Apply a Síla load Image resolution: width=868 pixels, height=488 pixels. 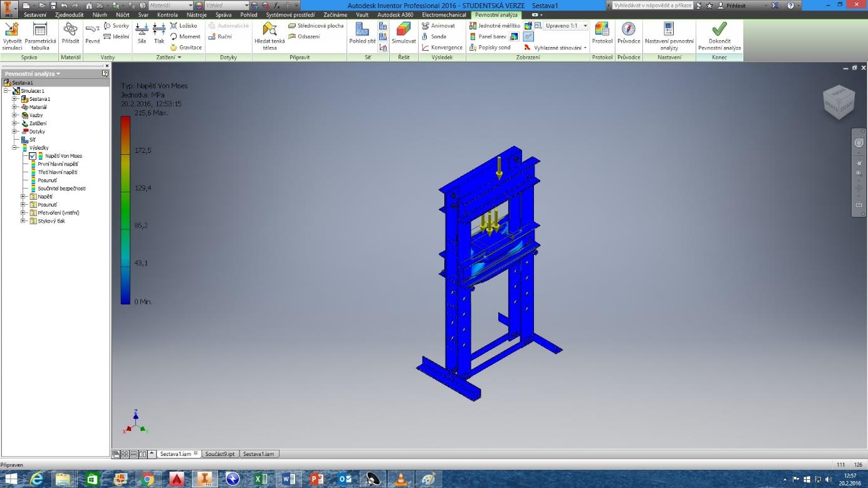pos(142,34)
